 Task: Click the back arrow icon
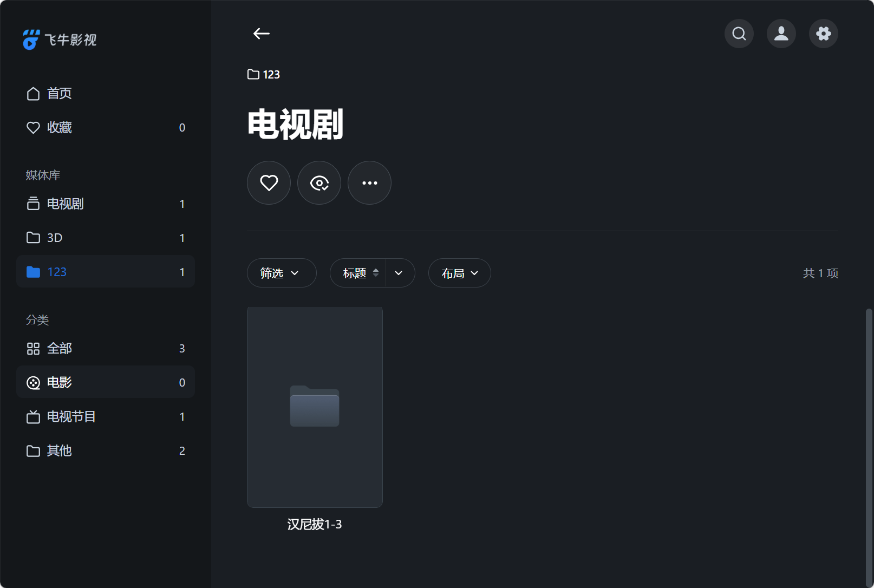point(262,34)
